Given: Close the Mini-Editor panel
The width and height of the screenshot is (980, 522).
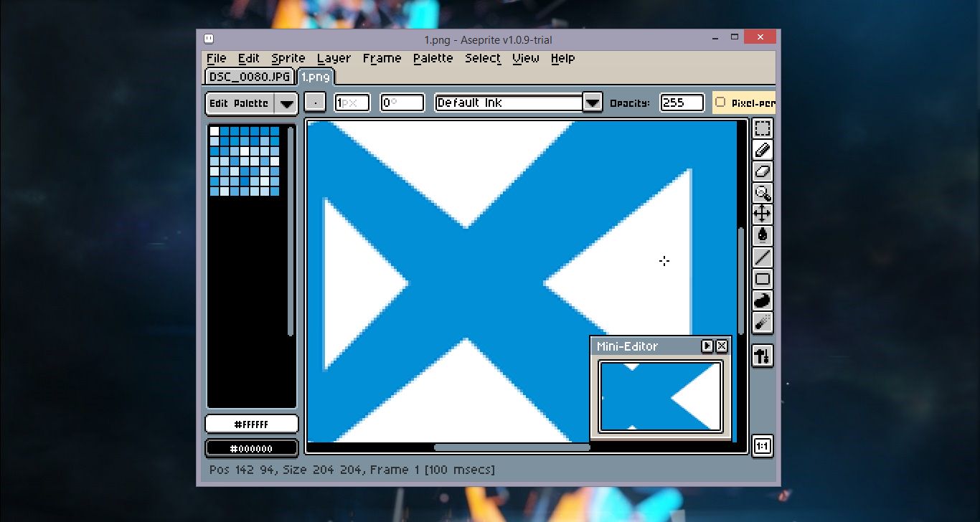Looking at the screenshot, I should [722, 346].
